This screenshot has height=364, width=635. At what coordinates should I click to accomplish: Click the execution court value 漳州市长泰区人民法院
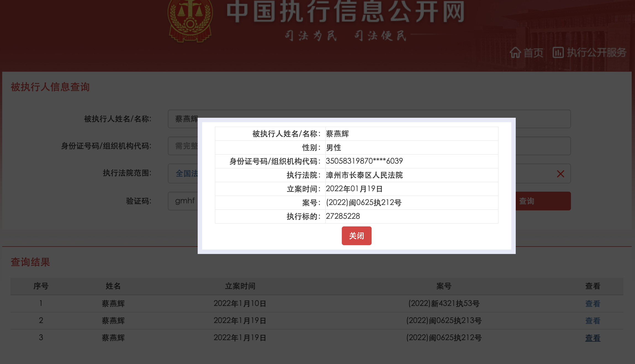pos(364,175)
